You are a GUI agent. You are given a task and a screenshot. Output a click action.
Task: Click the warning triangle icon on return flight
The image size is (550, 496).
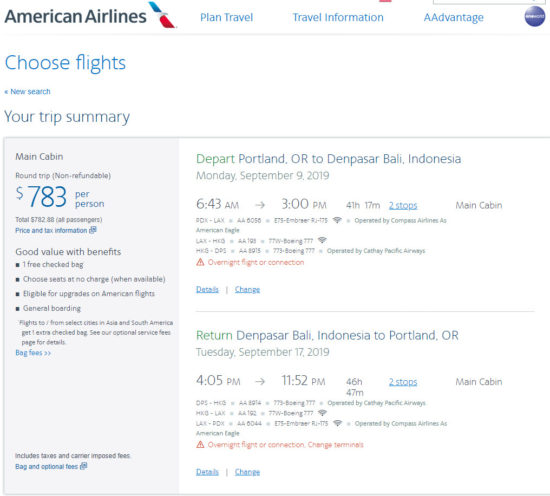tap(200, 444)
